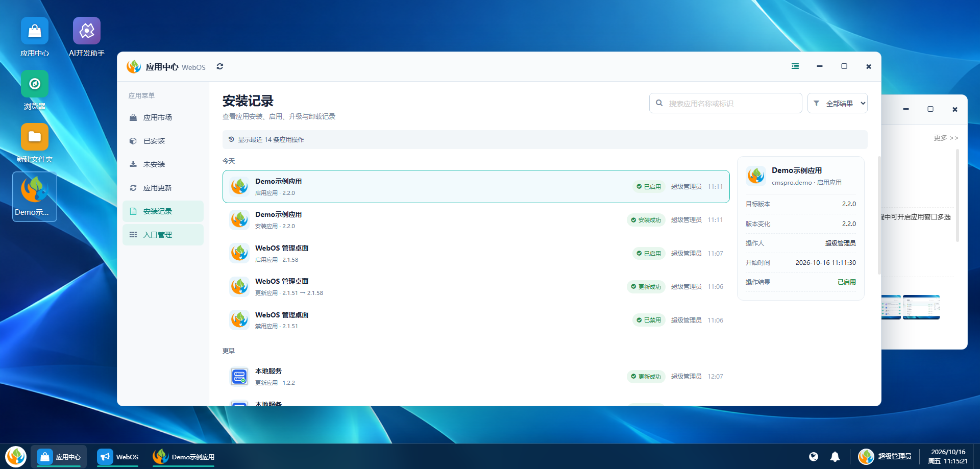
Task: Open the globe icon in system tray
Action: (814, 456)
